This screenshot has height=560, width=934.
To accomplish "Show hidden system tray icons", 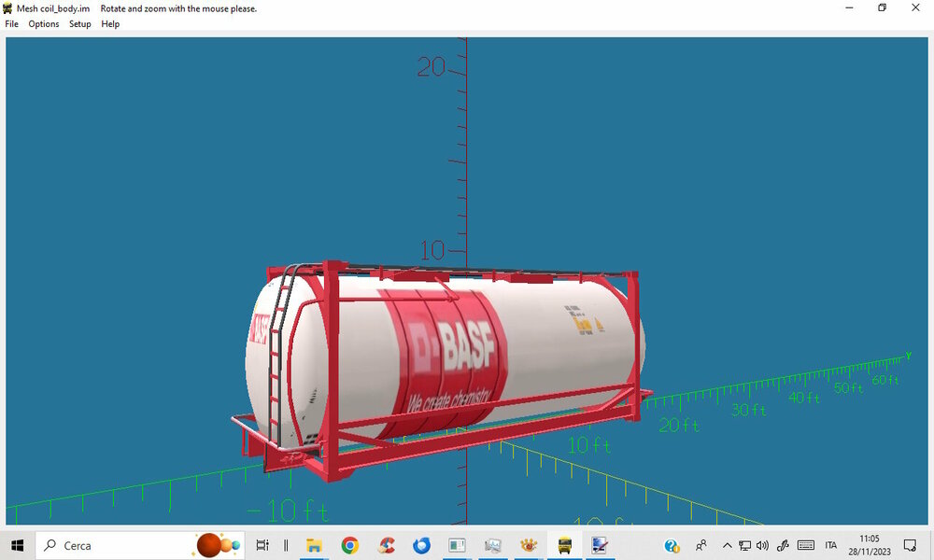I will pos(727,545).
